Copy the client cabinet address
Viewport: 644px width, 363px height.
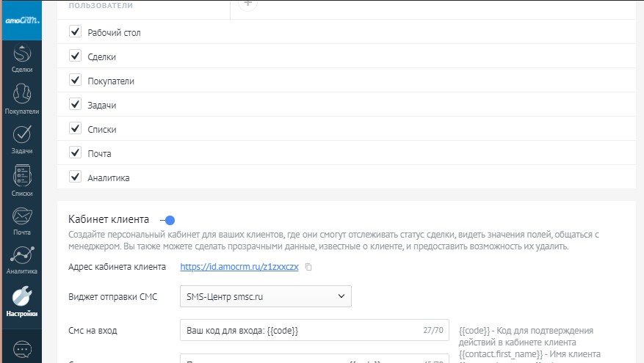(x=308, y=267)
